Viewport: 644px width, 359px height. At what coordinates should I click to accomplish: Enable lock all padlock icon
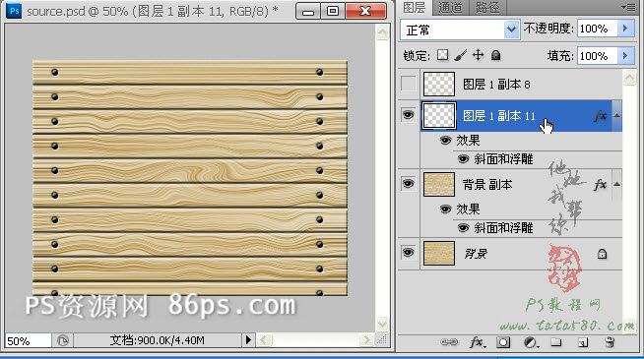pyautogui.click(x=495, y=55)
